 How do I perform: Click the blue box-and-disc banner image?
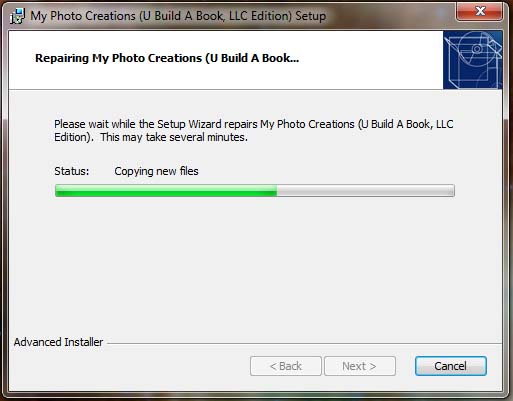[473, 60]
